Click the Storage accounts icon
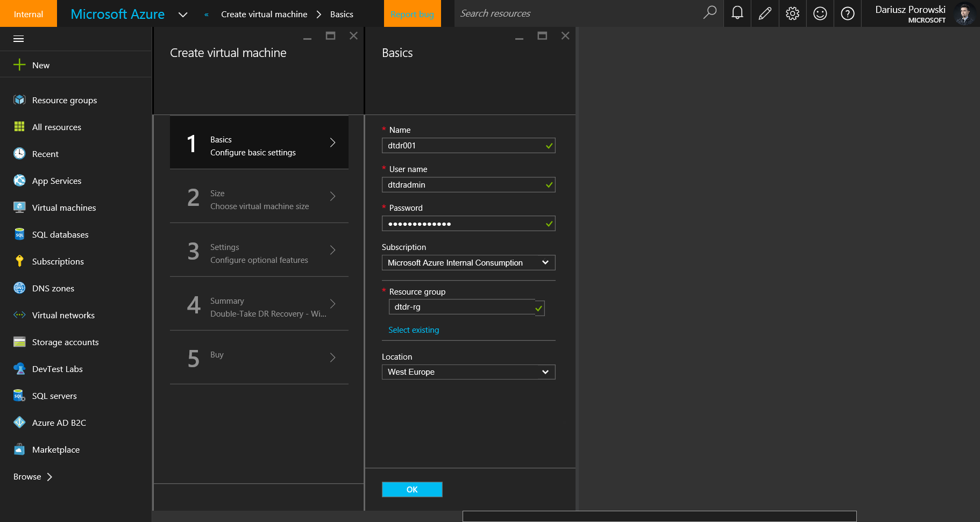Image resolution: width=980 pixels, height=522 pixels. point(19,342)
